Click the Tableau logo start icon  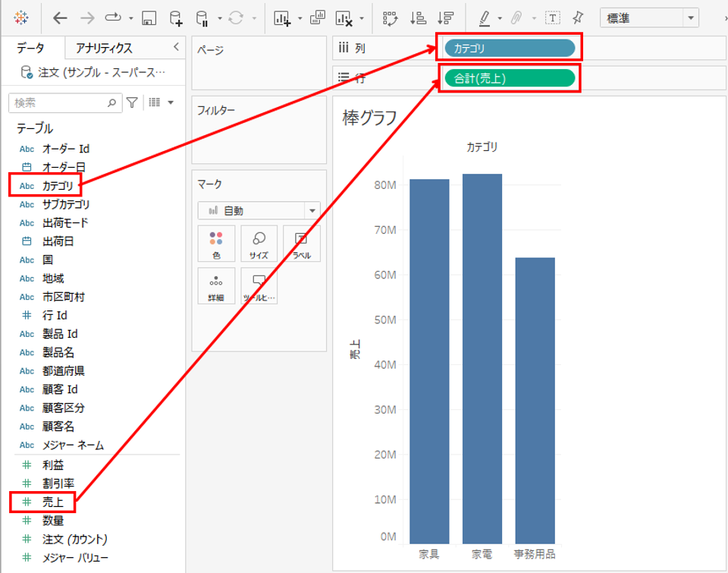coord(21,17)
